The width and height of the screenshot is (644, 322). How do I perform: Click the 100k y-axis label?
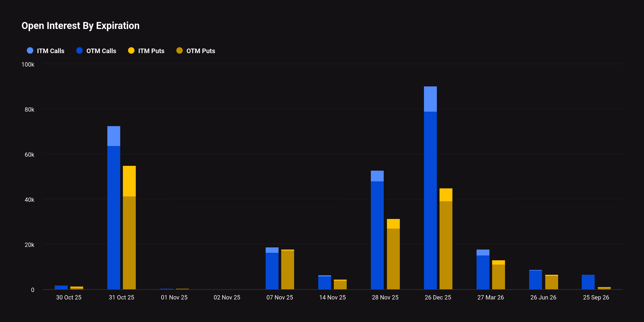tap(28, 65)
